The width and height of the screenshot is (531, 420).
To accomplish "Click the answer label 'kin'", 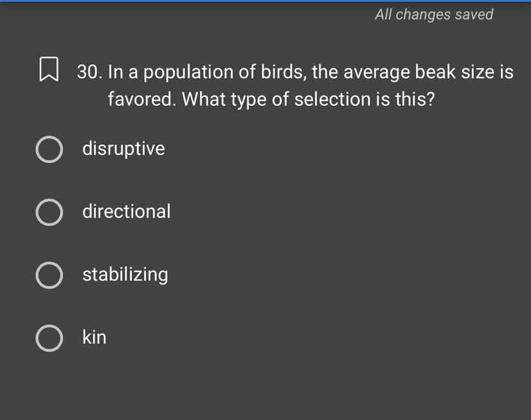I will (94, 338).
